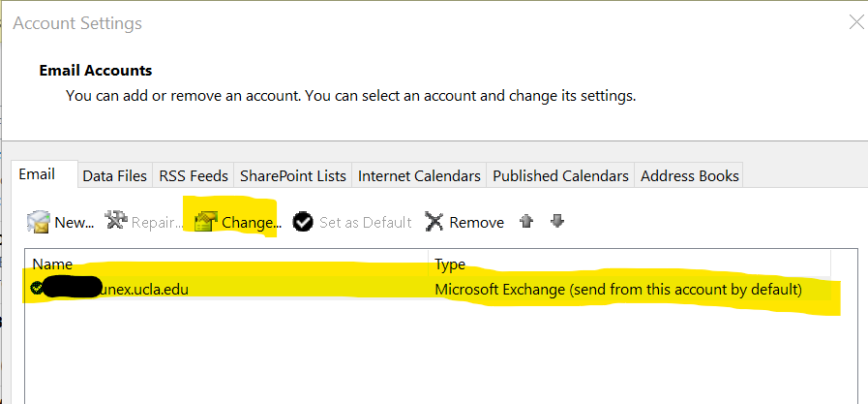Go to the RSS Feeds tab

pyautogui.click(x=194, y=175)
